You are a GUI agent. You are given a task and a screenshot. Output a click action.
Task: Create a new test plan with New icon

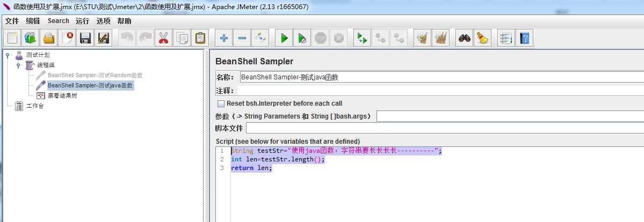(x=12, y=38)
